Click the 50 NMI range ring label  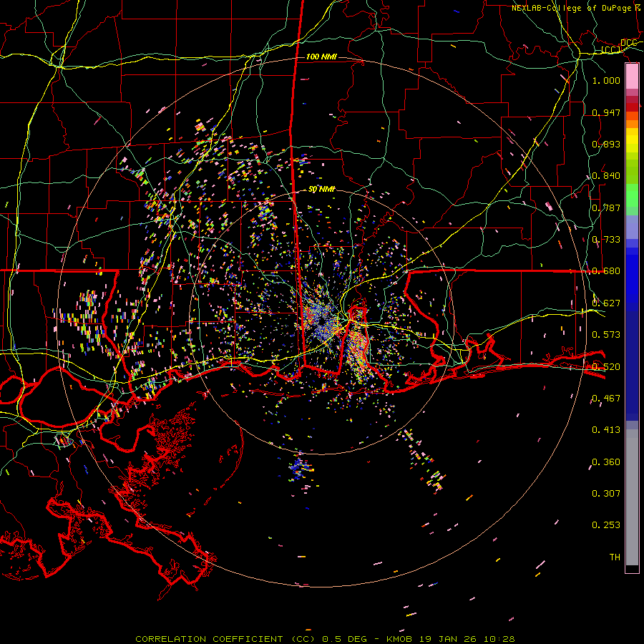pos(321,190)
